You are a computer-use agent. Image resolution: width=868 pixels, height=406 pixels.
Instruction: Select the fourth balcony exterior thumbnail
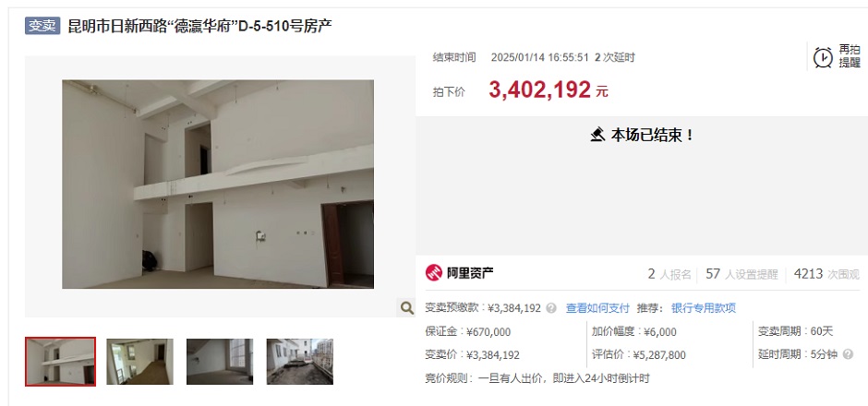click(299, 362)
